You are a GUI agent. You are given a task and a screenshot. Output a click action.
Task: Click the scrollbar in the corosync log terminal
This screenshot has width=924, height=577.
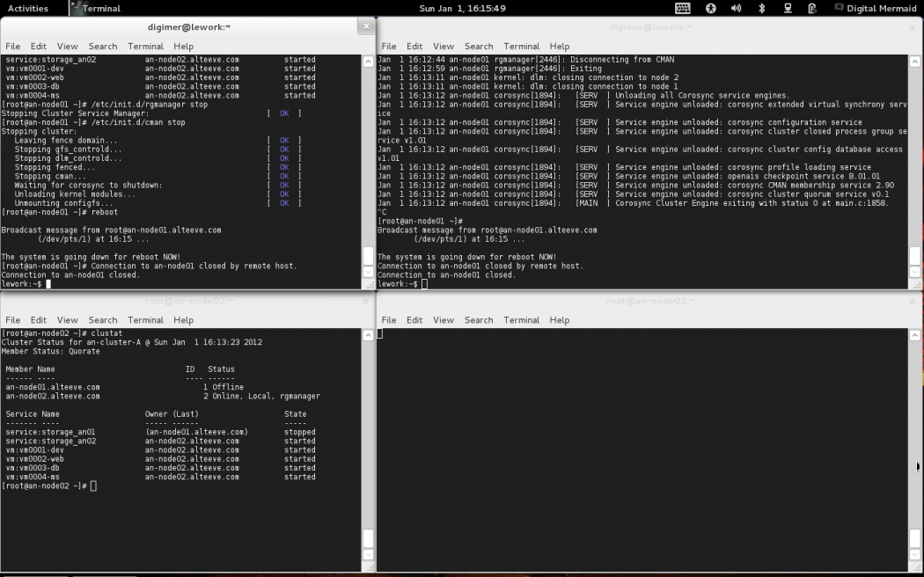915,257
